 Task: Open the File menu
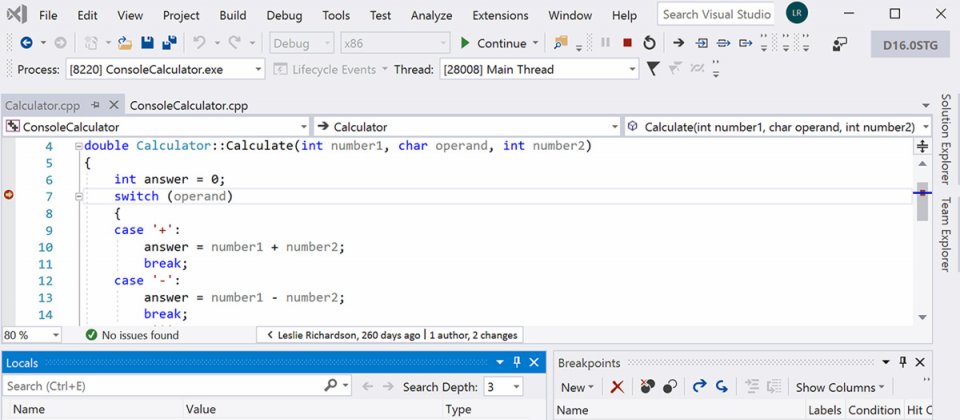48,15
